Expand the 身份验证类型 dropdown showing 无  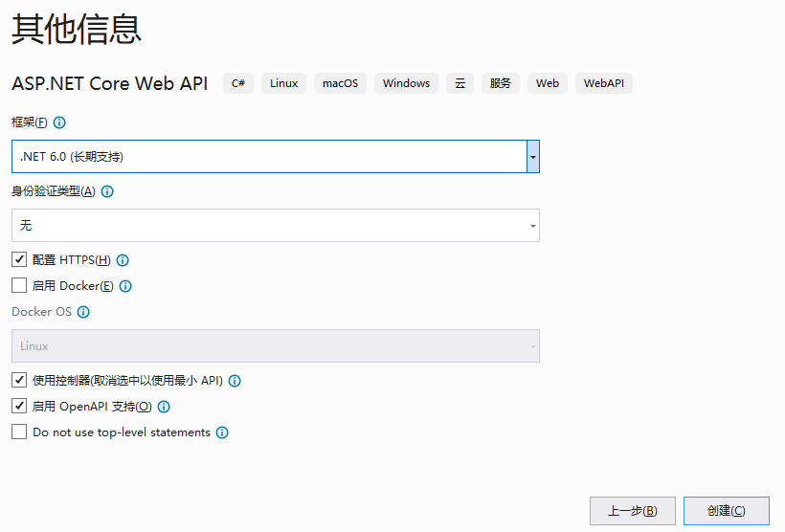coord(275,226)
